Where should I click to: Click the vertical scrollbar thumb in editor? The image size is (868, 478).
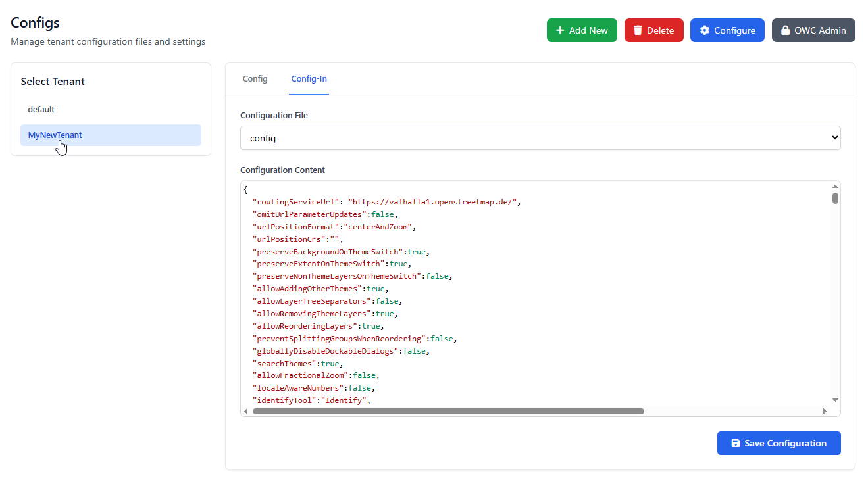point(835,198)
